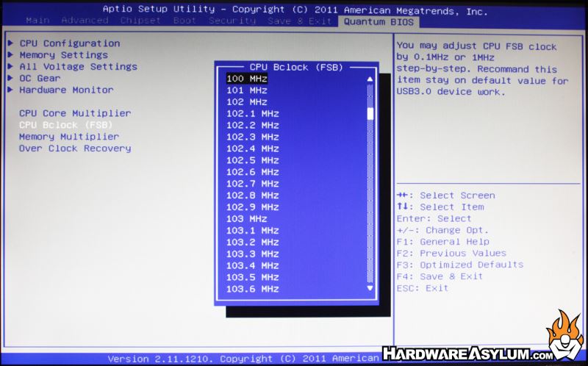
Task: Click the Enter: Select hint
Action: (x=434, y=218)
